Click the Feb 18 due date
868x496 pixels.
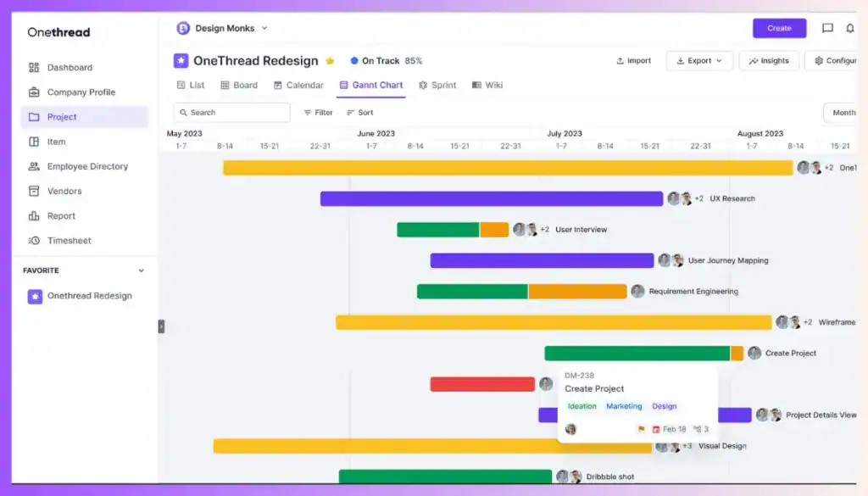point(670,429)
